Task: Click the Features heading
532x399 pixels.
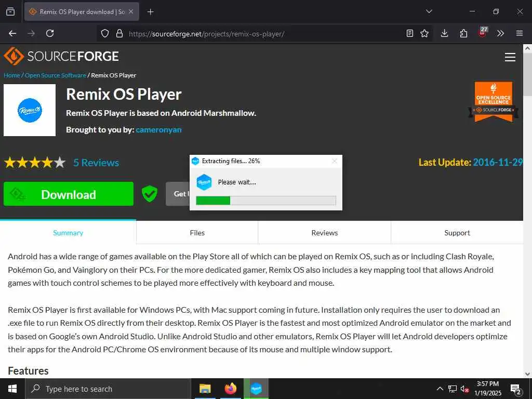Action: (28, 371)
